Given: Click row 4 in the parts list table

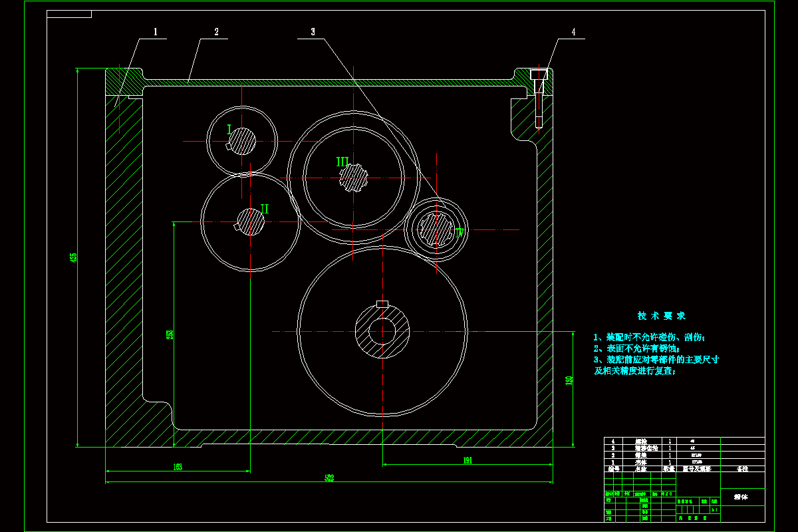Looking at the screenshot, I should (684, 441).
